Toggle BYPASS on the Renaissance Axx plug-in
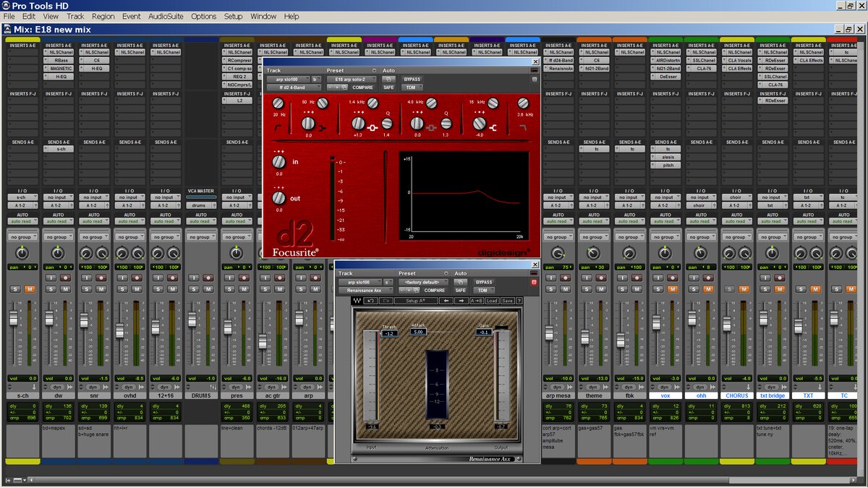 pos(484,282)
